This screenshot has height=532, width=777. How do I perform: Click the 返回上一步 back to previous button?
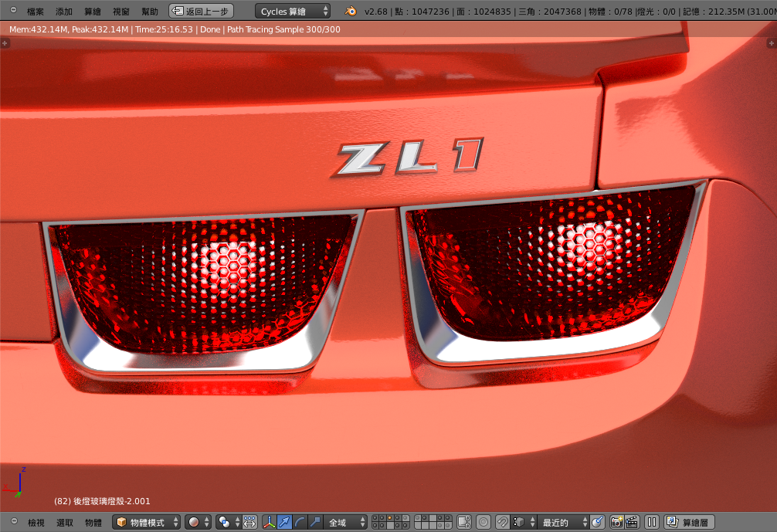(x=201, y=12)
